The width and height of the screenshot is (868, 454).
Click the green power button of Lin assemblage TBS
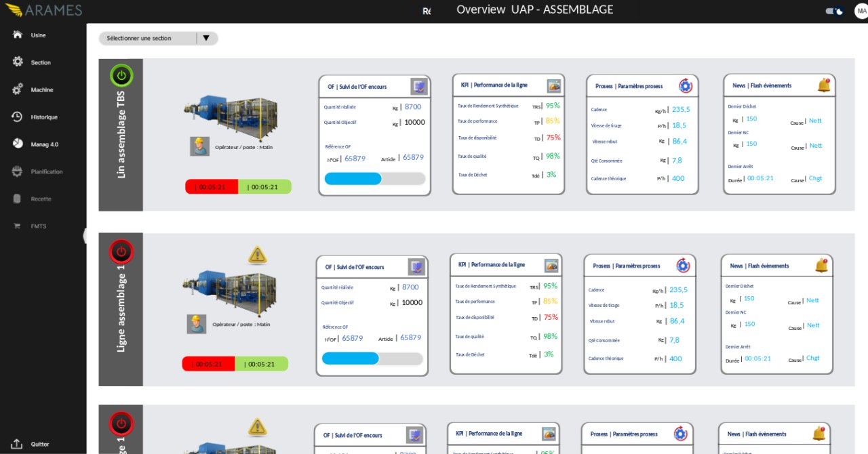coord(121,75)
